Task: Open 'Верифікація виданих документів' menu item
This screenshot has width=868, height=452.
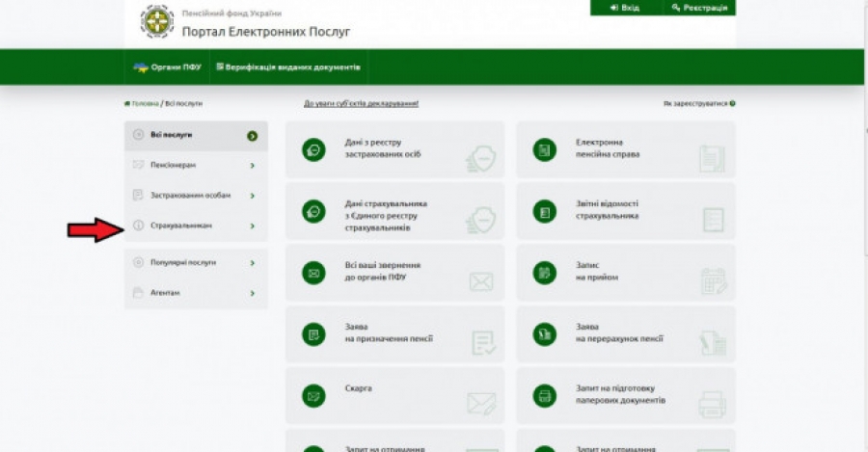Action: click(x=289, y=67)
